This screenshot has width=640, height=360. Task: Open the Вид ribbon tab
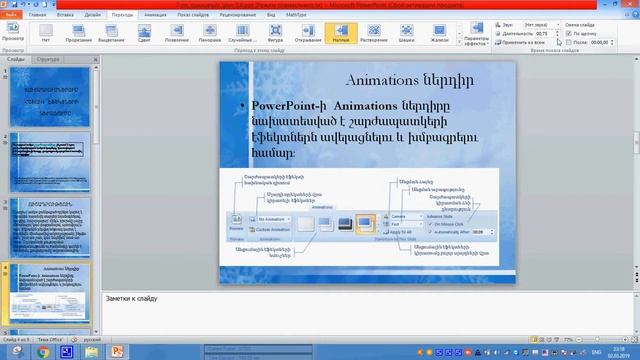point(271,15)
